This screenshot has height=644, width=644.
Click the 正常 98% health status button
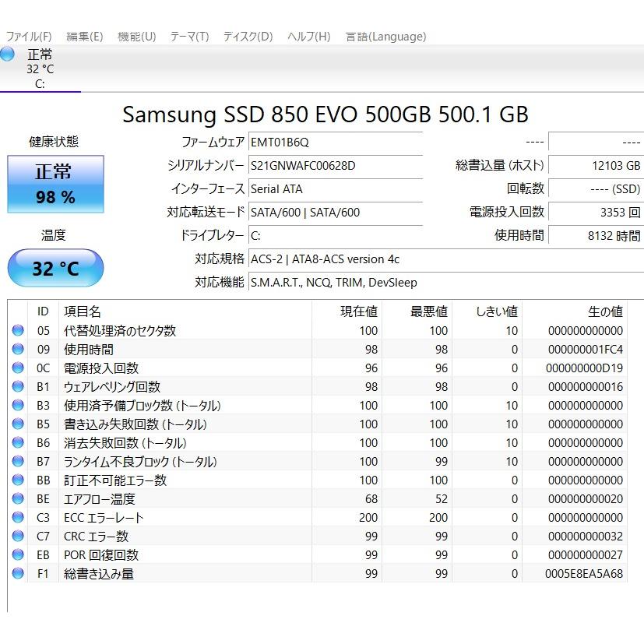coord(55,185)
